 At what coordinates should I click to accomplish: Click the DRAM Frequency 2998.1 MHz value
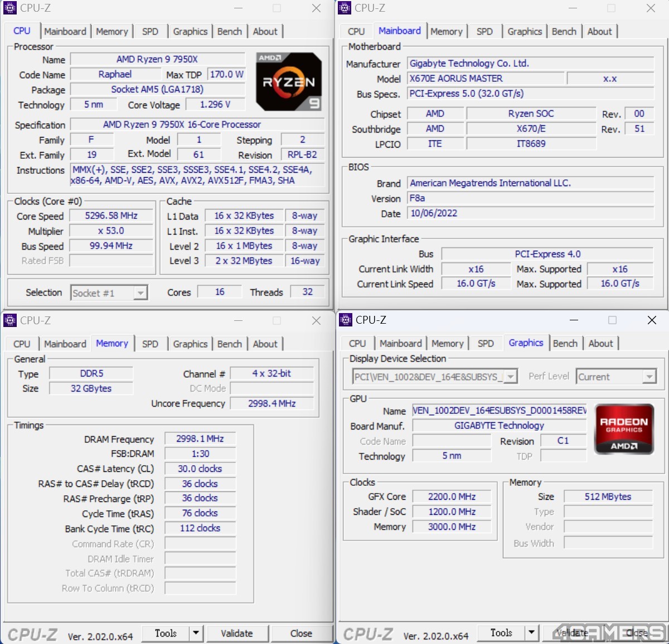(x=200, y=439)
